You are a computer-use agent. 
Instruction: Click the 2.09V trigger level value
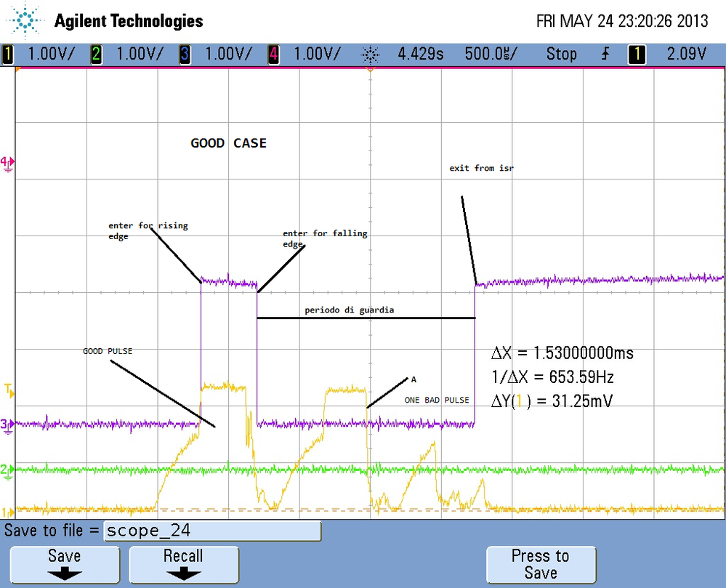point(686,55)
